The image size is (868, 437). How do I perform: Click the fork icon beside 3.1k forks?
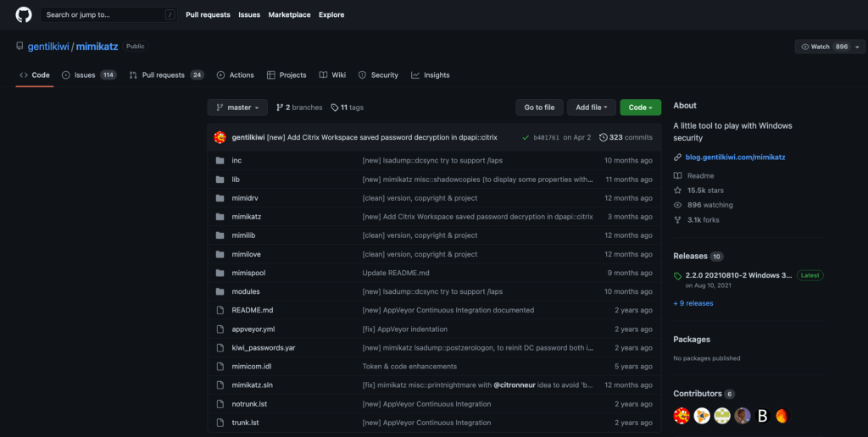(677, 219)
